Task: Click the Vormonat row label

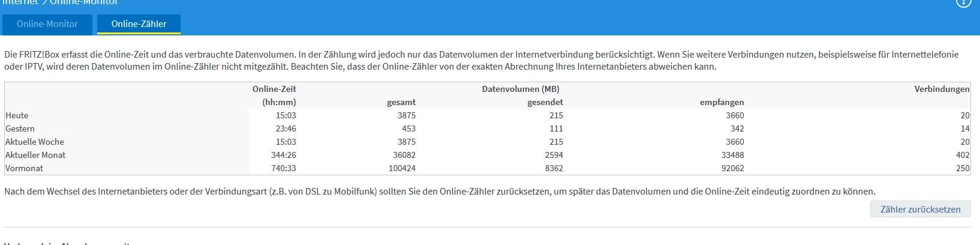Action: pos(24,168)
